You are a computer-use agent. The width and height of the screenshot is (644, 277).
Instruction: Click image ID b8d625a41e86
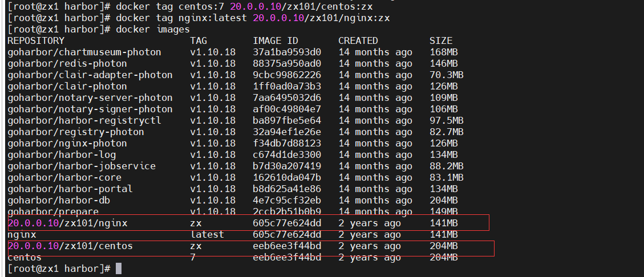[287, 189]
